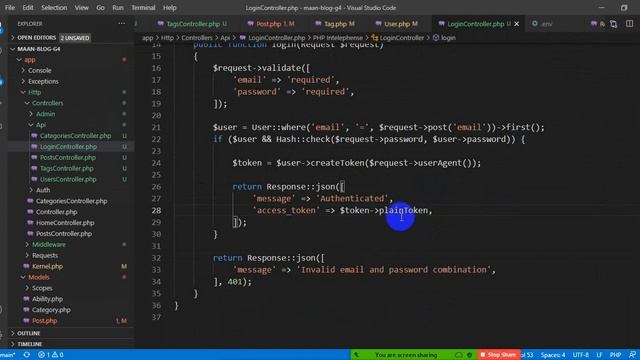Open the Edit menu
Image resolution: width=640 pixels, height=360 pixels.
click(x=28, y=8)
